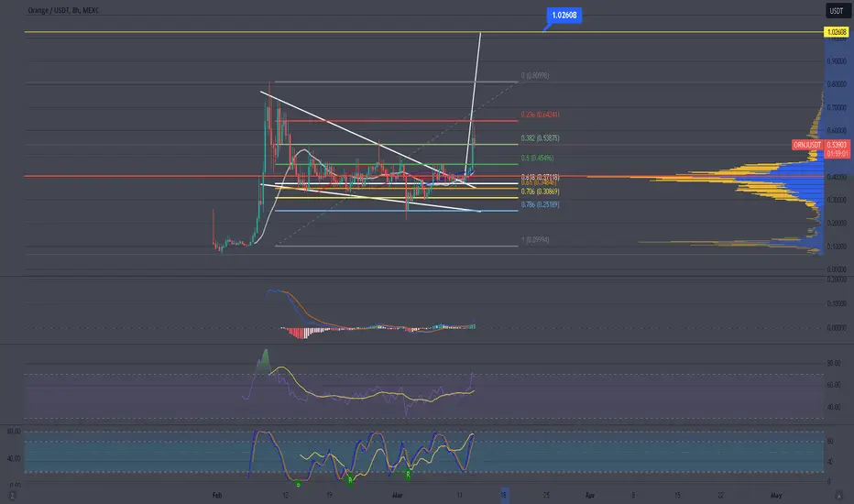Click the Mar label on time axis

397,495
